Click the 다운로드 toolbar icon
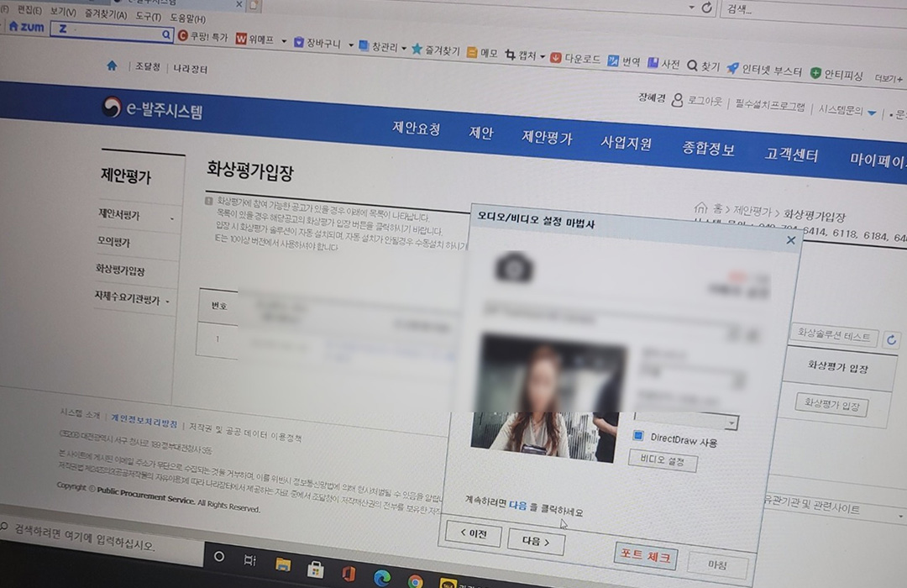907x588 pixels. point(556,57)
